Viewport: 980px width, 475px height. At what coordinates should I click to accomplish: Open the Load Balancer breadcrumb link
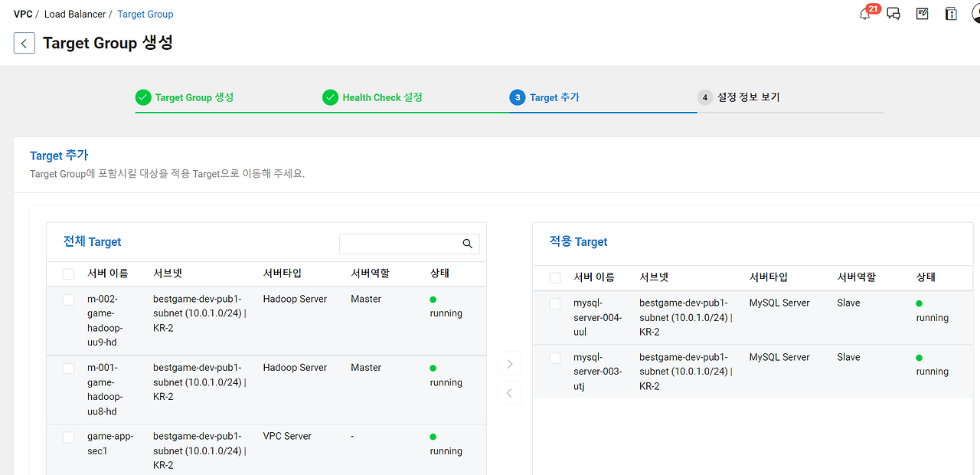(x=75, y=14)
